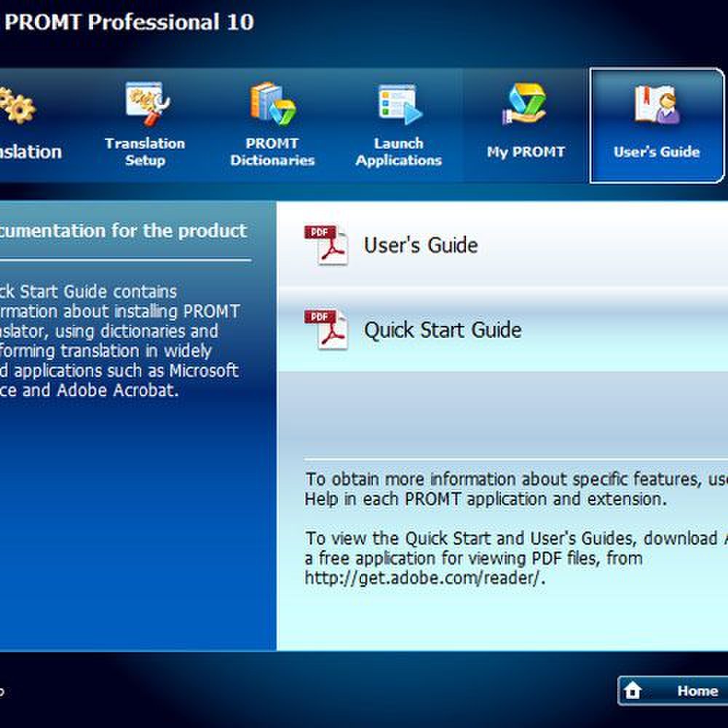The width and height of the screenshot is (728, 728).
Task: Switch to the Translation Setup tab
Action: (145, 125)
